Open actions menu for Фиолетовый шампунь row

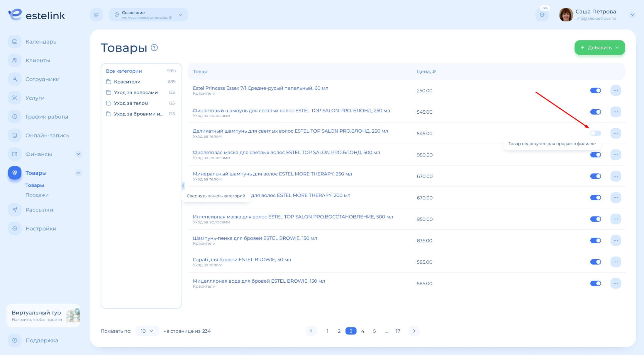[616, 112]
